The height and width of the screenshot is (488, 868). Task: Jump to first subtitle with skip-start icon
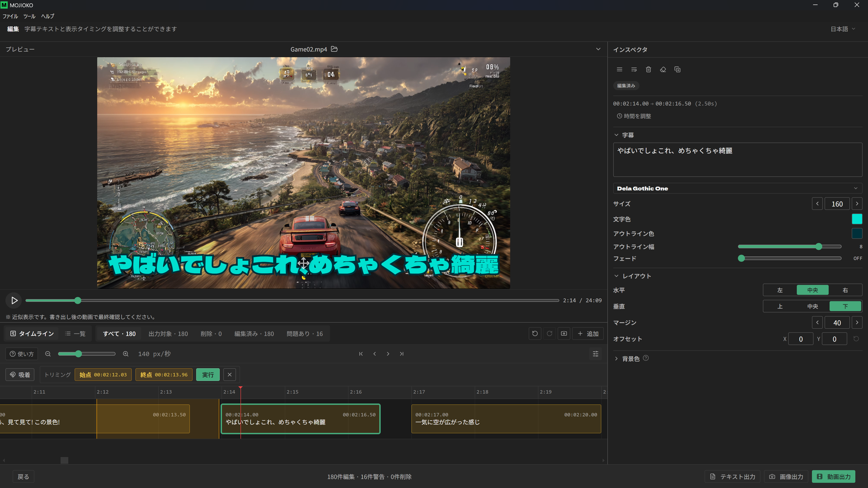(x=361, y=354)
